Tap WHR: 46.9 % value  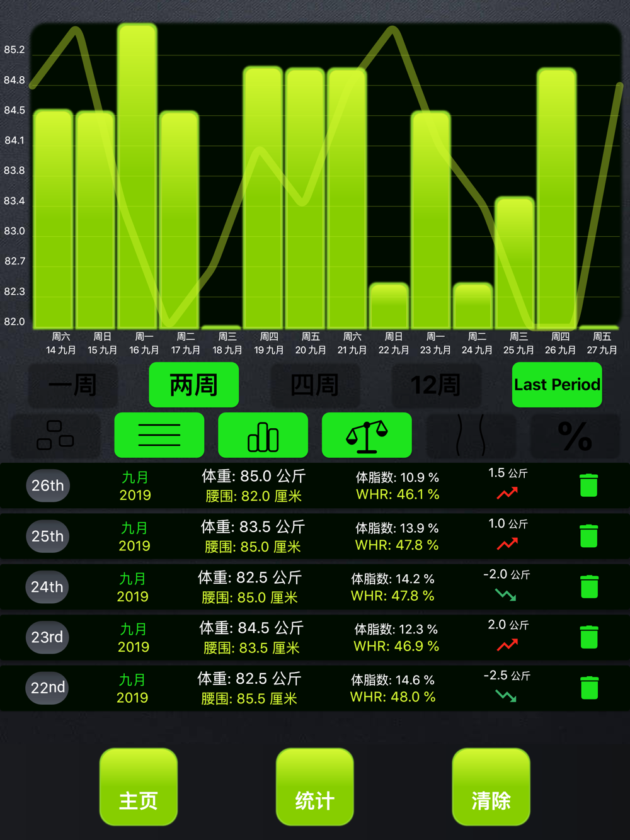click(396, 646)
